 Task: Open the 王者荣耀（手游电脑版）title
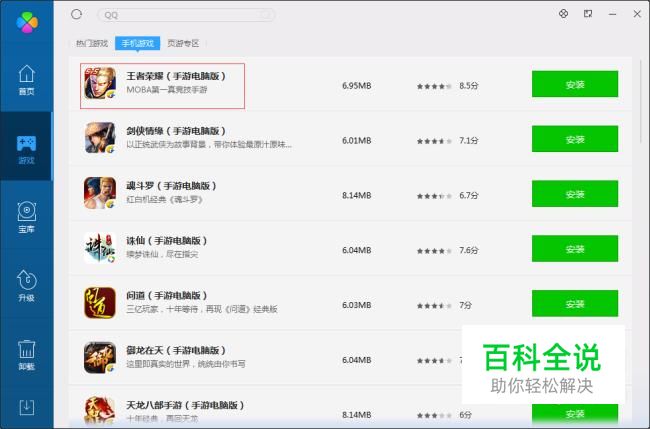176,76
